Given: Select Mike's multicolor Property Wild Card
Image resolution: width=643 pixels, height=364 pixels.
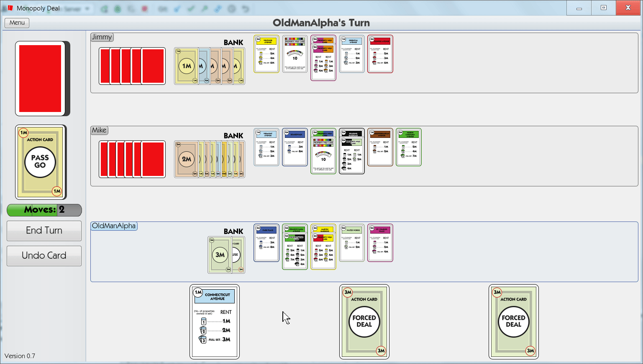Looking at the screenshot, I should 323,156.
